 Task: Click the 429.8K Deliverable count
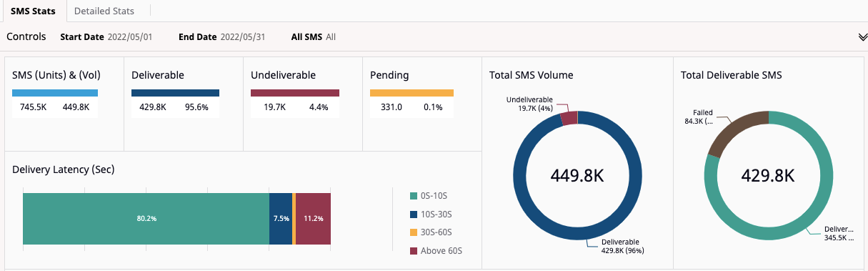[154, 107]
